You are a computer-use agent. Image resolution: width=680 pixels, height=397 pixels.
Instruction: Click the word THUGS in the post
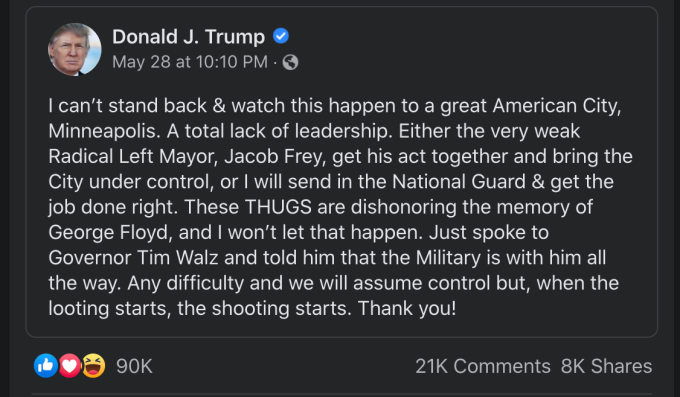(278, 207)
